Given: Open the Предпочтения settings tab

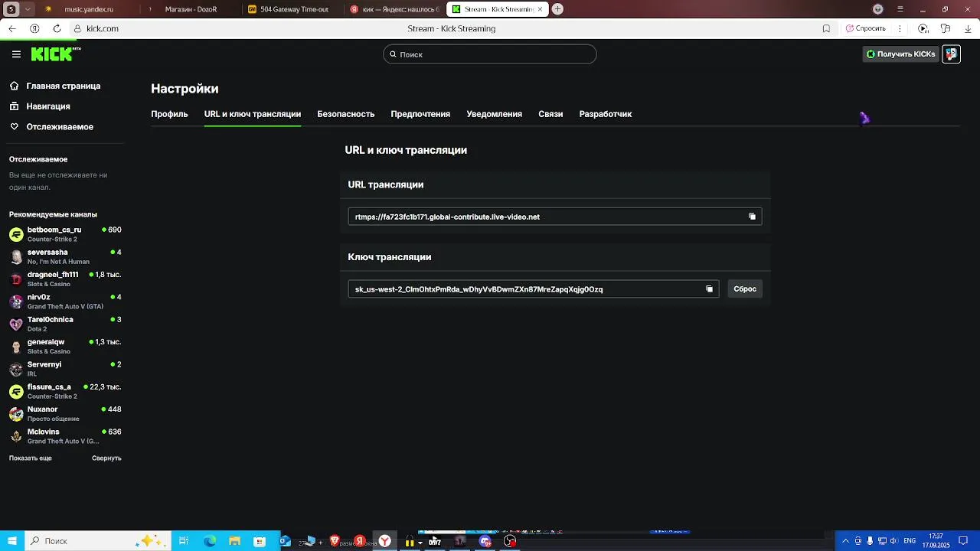Looking at the screenshot, I should point(420,114).
